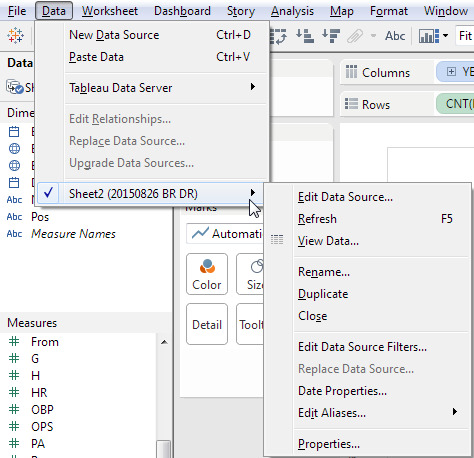
Task: Click the Measures list scrollbar thumb
Action: coord(164,449)
